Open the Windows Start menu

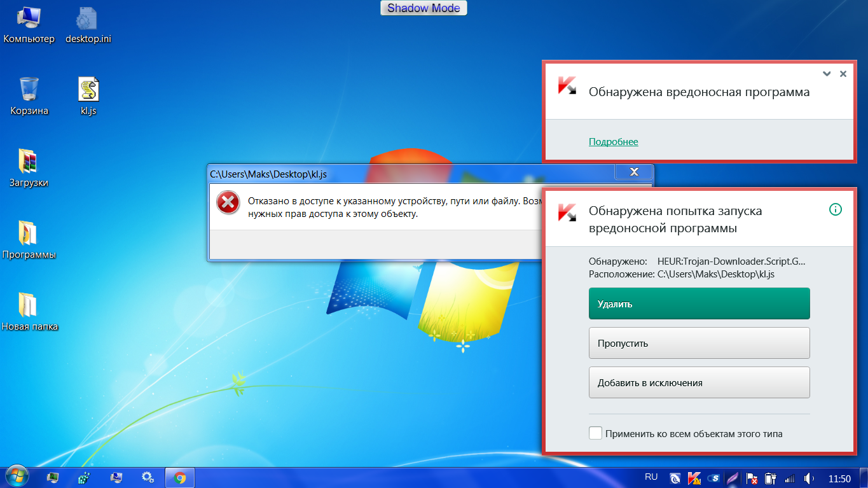(16, 477)
